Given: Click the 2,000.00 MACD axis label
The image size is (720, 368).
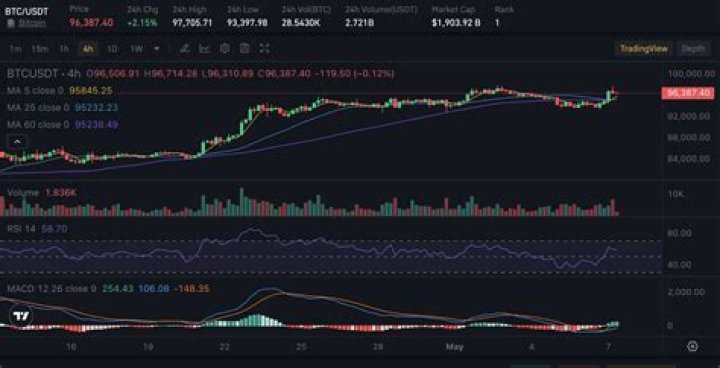Looking at the screenshot, I should (686, 292).
